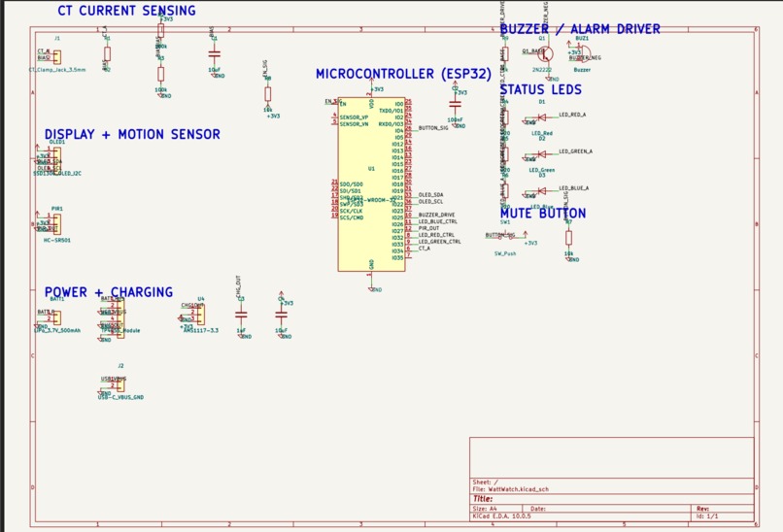783x532 pixels.
Task: Click the SENSOR_VP pin label
Action: (x=354, y=117)
